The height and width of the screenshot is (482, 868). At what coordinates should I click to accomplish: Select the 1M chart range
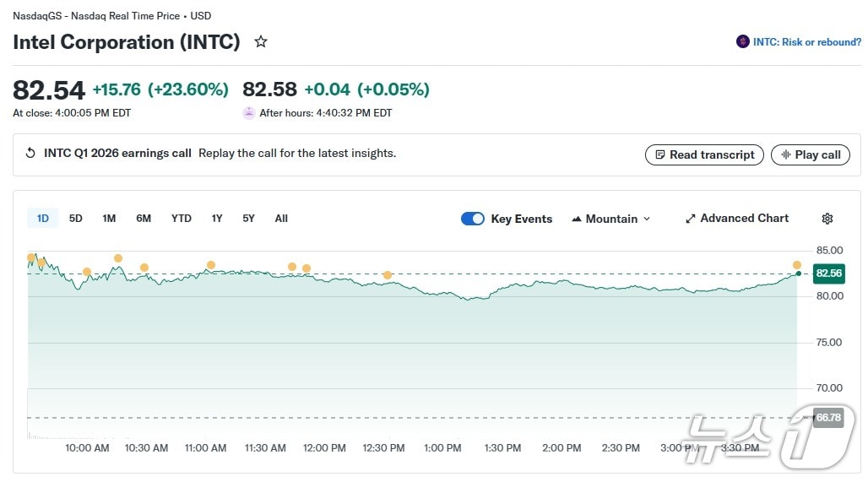[x=109, y=219]
